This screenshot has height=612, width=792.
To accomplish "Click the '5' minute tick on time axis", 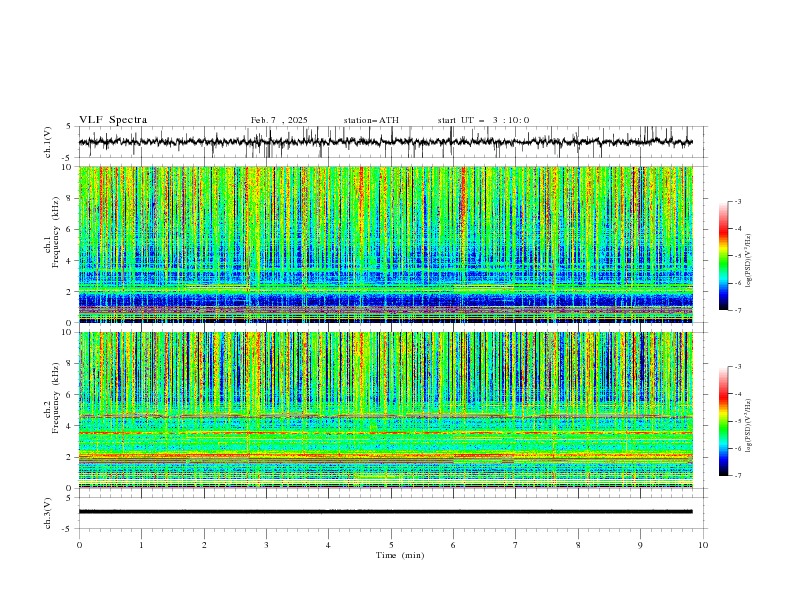I will pyautogui.click(x=391, y=545).
